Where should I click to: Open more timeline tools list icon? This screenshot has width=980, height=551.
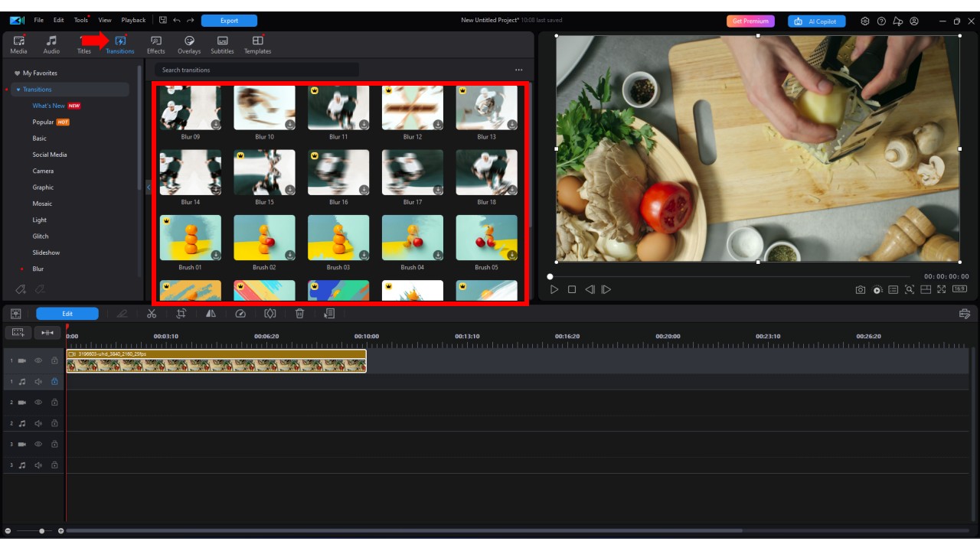[x=329, y=314]
